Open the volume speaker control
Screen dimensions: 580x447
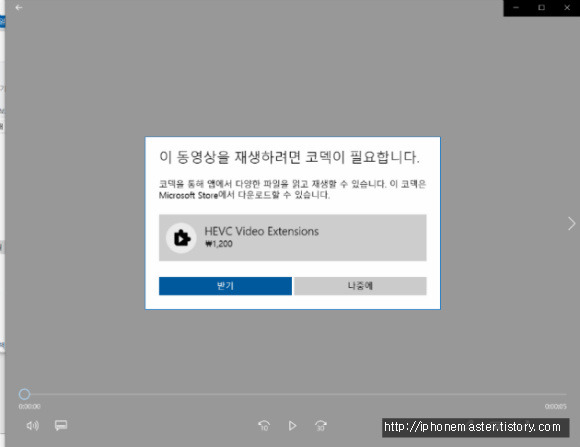(x=33, y=426)
